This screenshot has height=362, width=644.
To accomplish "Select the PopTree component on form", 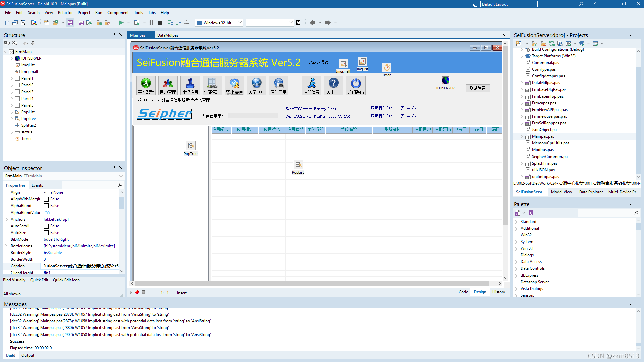I will pyautogui.click(x=191, y=146).
